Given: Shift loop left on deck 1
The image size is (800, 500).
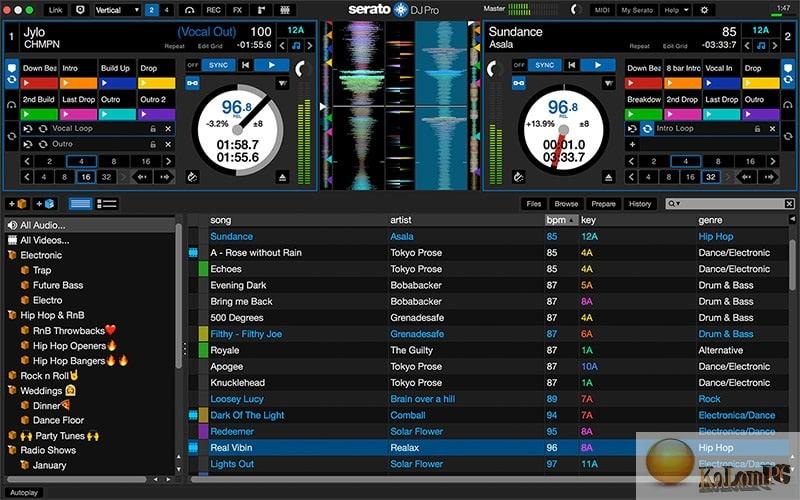Looking at the screenshot, I should click(x=141, y=177).
